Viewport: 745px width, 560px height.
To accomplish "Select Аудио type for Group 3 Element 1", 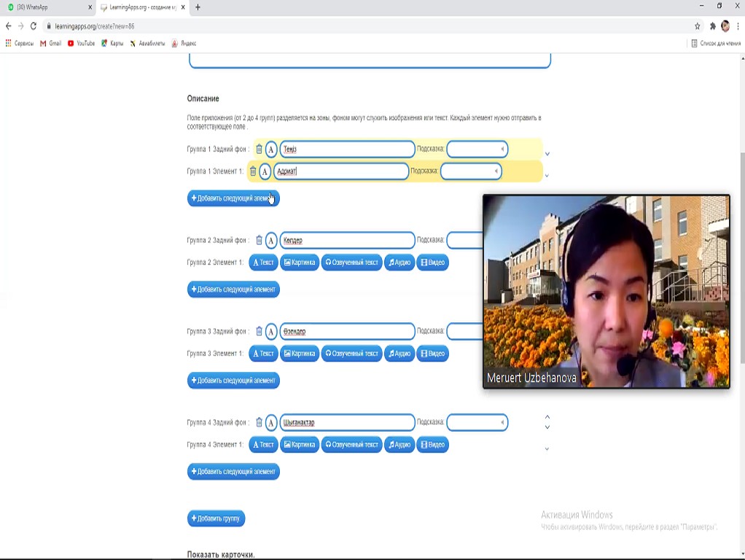I will 399,354.
